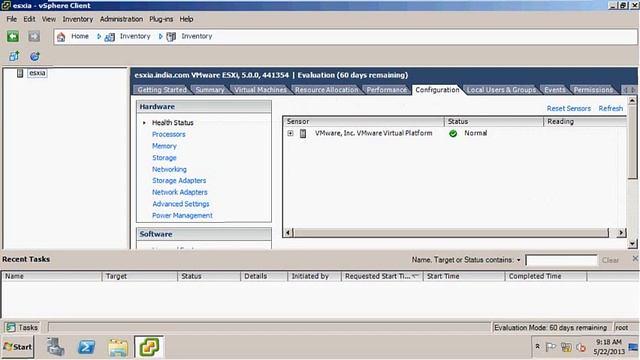The height and width of the screenshot is (360, 640).
Task: Switch to the Getting Started tab
Action: (x=162, y=90)
